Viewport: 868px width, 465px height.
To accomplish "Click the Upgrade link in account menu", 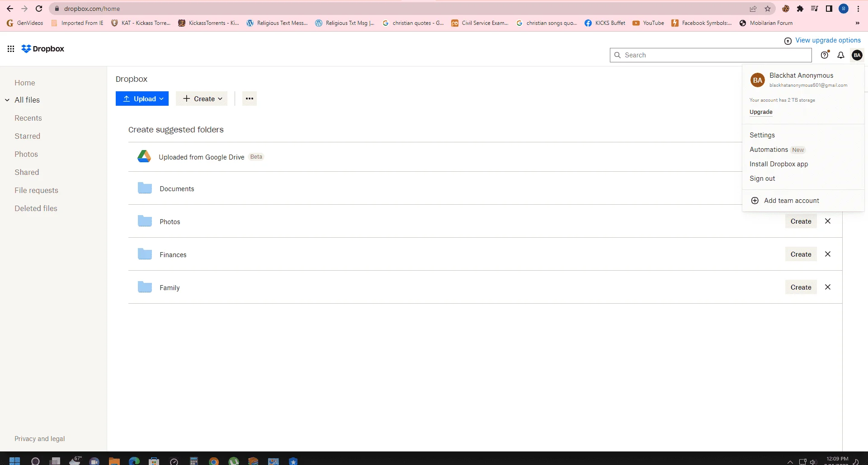I will coord(761,112).
